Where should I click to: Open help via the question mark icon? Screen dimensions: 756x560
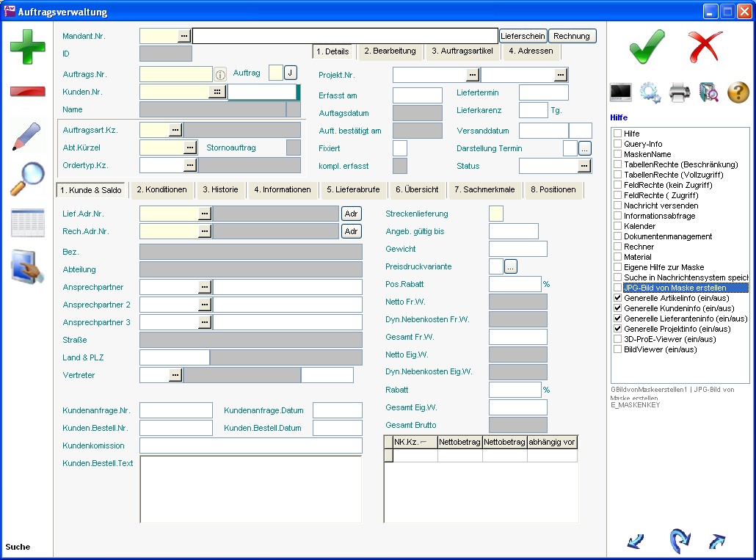[738, 92]
